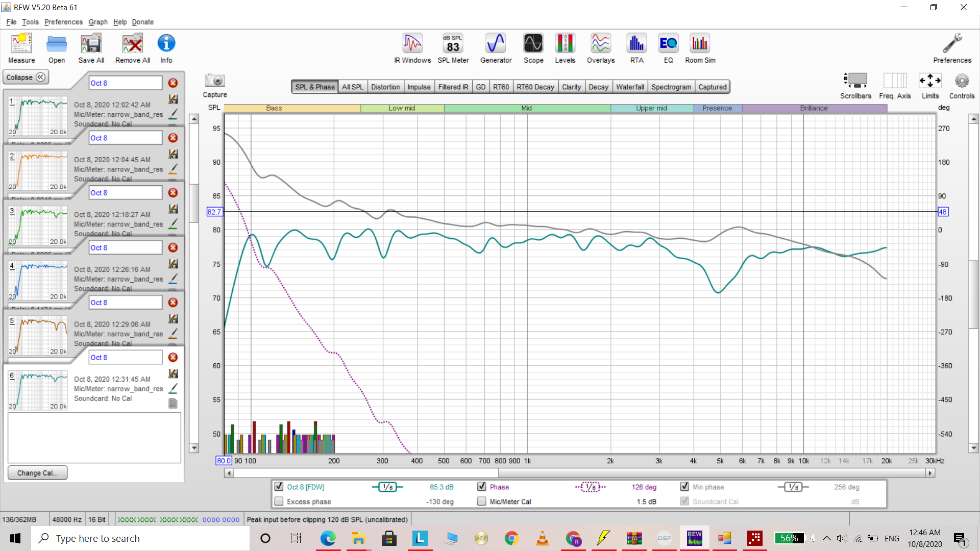
Task: Switch to the RT60 Decay tab
Action: point(535,87)
